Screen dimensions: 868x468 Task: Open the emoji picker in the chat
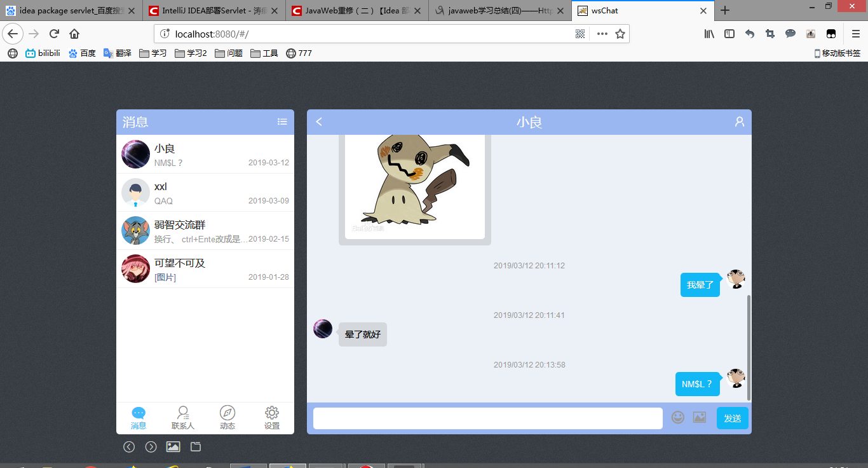coord(678,418)
